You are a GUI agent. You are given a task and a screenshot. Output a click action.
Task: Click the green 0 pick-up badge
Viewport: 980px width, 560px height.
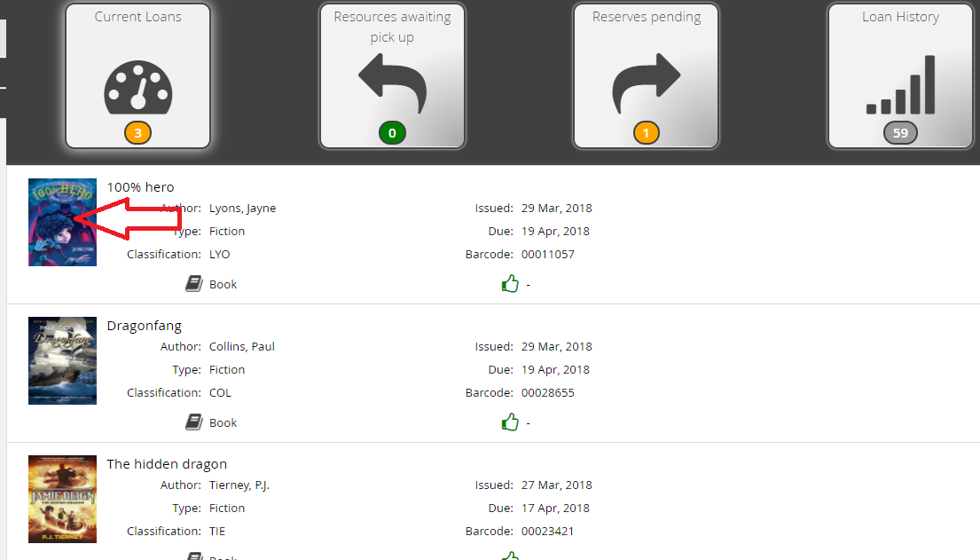[x=392, y=134]
